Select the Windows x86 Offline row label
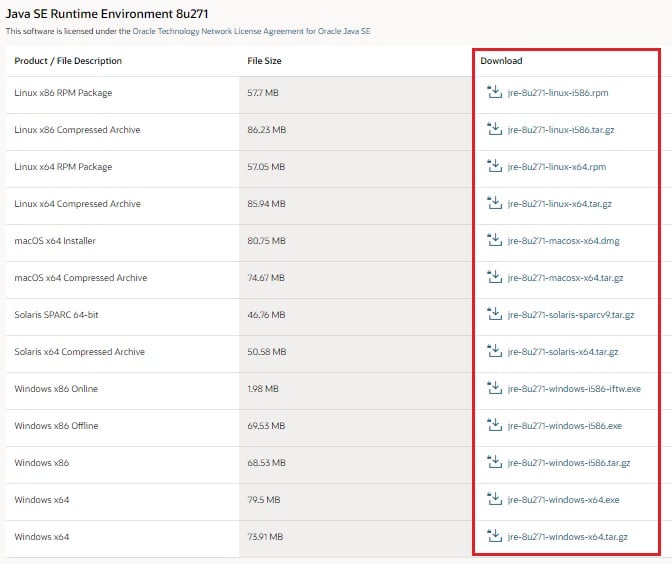The image size is (672, 564). tap(56, 426)
